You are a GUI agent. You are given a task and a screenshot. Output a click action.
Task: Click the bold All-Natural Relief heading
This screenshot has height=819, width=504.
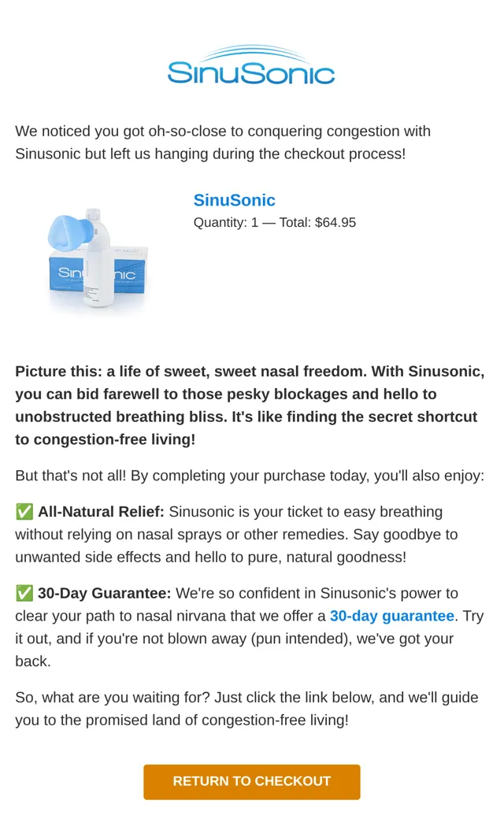coord(101,512)
